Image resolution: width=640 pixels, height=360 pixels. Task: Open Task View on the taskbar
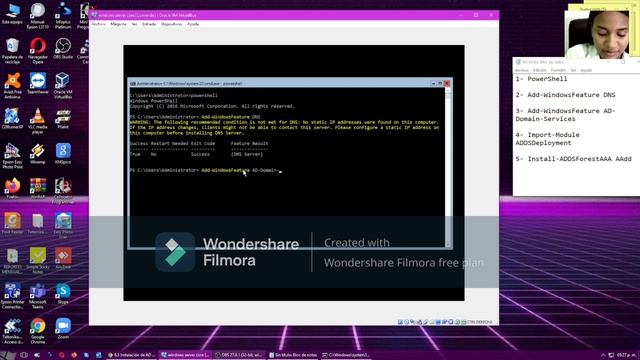click(x=24, y=355)
